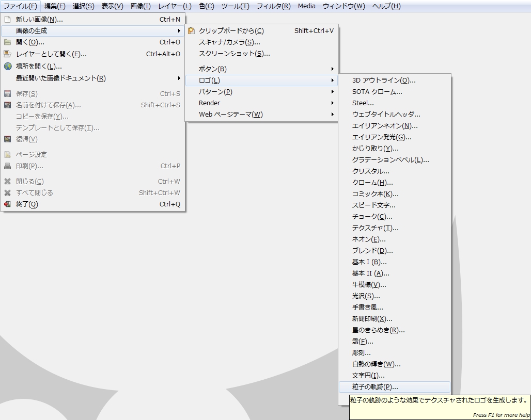Open the ファイル(F) menu

[x=20, y=6]
